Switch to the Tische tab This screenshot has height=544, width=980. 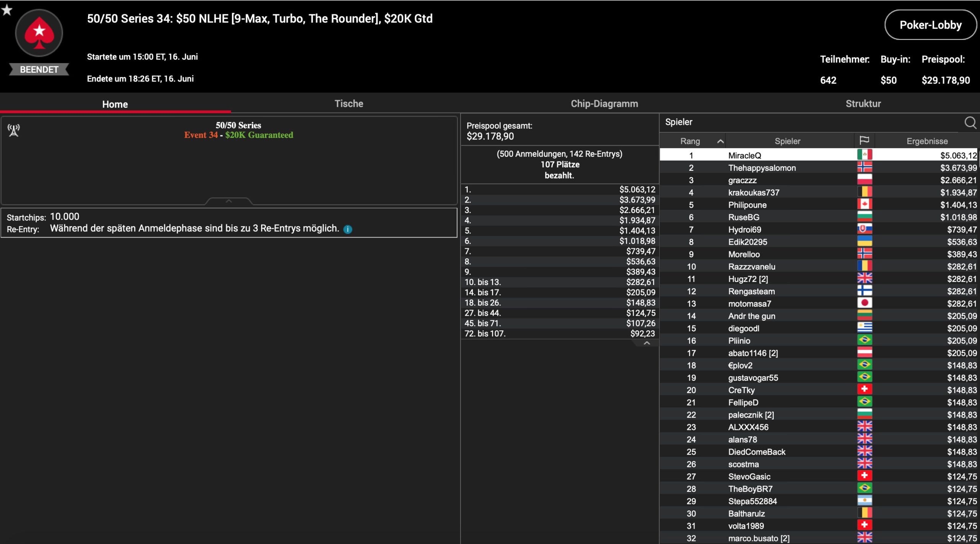pyautogui.click(x=349, y=103)
